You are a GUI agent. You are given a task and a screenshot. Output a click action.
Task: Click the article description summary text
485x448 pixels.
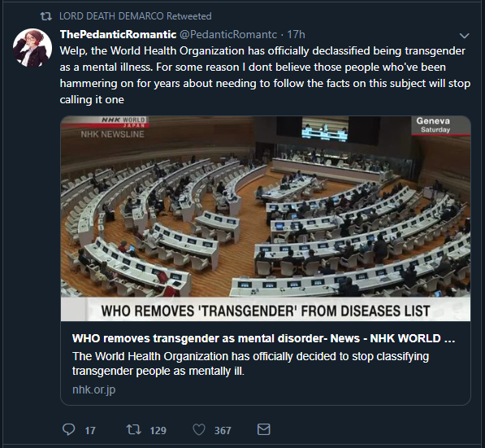tap(250, 363)
